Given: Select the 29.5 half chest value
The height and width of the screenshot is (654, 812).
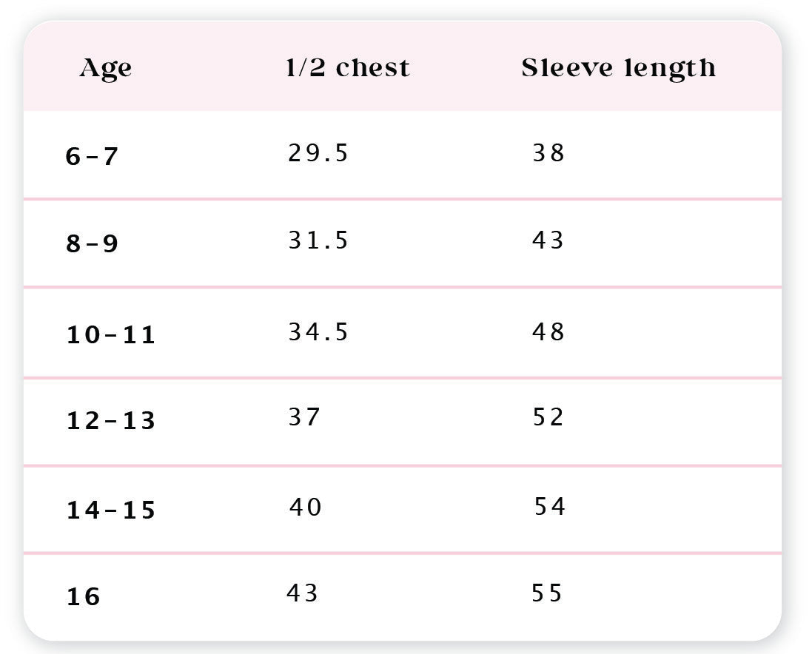Looking at the screenshot, I should (318, 153).
